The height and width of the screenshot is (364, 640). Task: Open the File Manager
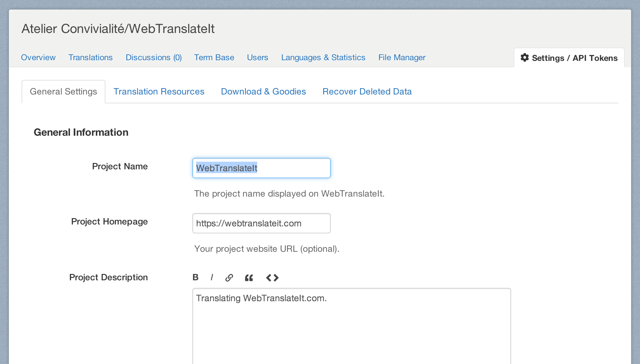402,58
